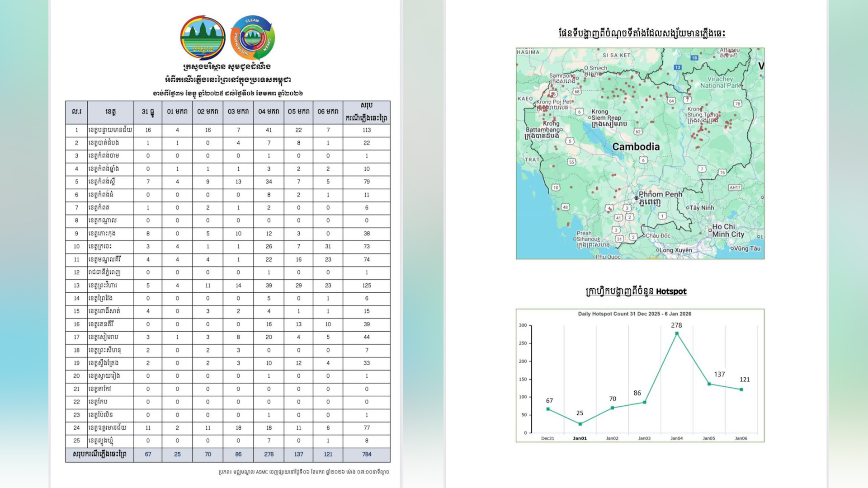Screen dimensions: 868x488
Task: Click the route 6 highway shield near Siem Reap
Action: click(580, 112)
